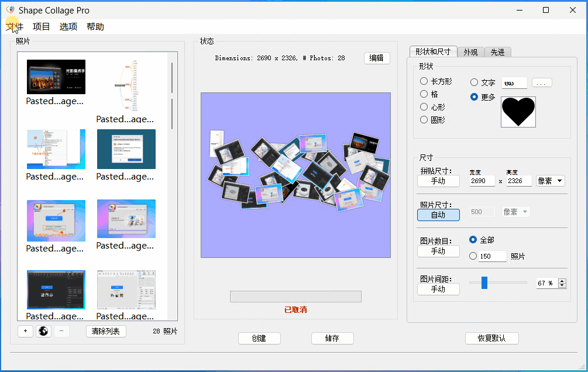Image resolution: width=588 pixels, height=372 pixels.
Task: Select the 心形 shape option
Action: point(424,107)
